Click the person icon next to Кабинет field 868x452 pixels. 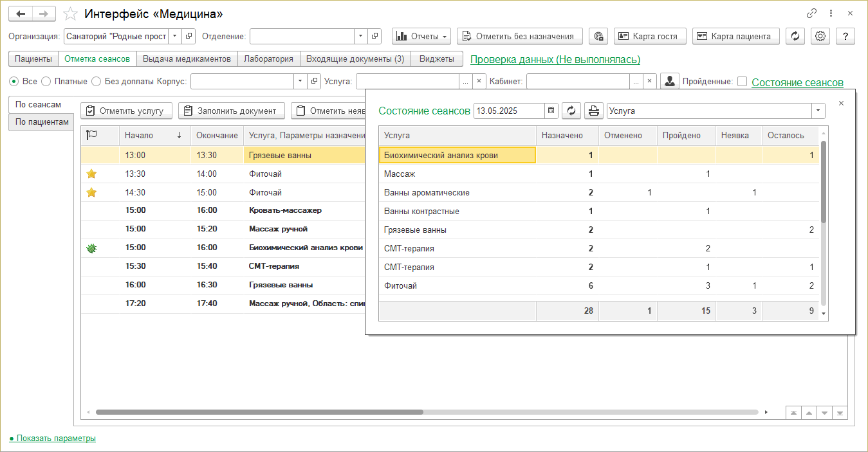click(x=670, y=82)
